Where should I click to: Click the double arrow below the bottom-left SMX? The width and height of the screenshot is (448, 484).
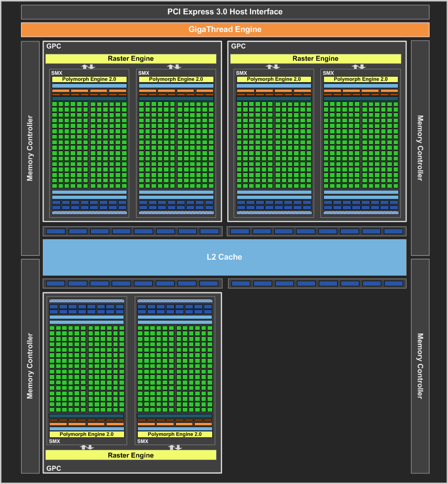[87, 447]
